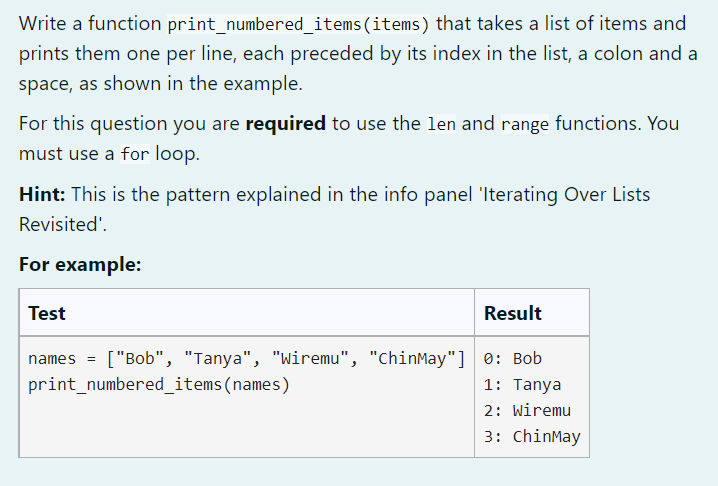
Task: Click the word 'loop.' in instructions
Action: (x=178, y=153)
